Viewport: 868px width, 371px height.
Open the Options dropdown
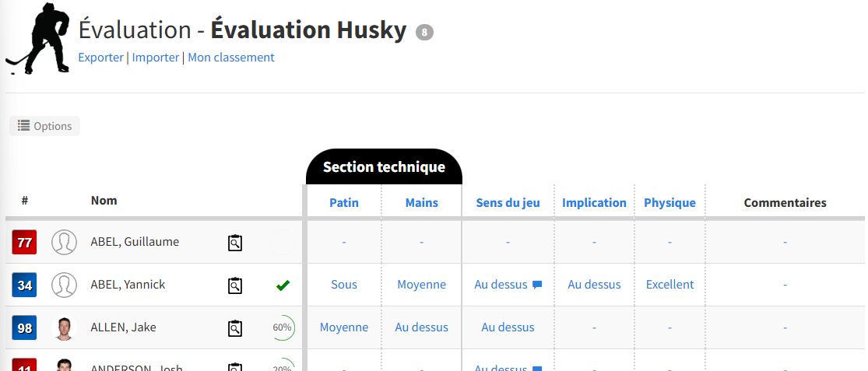[45, 126]
